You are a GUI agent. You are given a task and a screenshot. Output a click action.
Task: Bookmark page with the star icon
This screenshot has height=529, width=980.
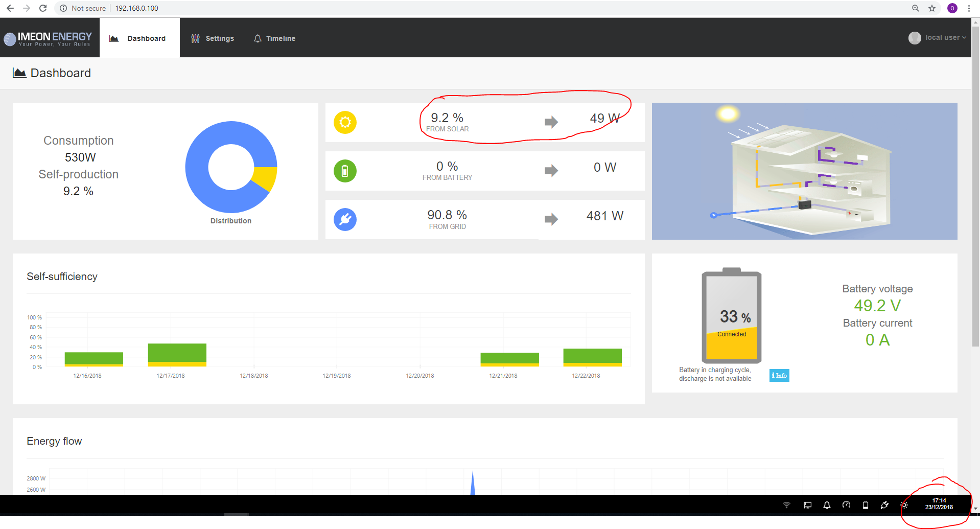tap(932, 8)
